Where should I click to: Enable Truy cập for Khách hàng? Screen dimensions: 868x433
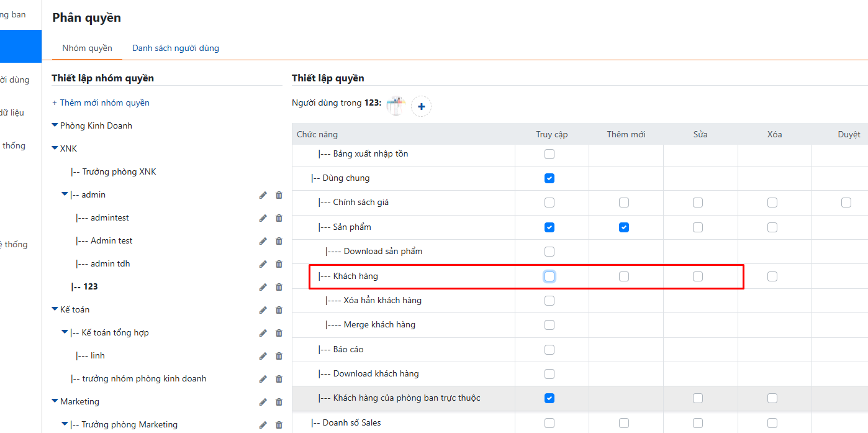coord(549,276)
